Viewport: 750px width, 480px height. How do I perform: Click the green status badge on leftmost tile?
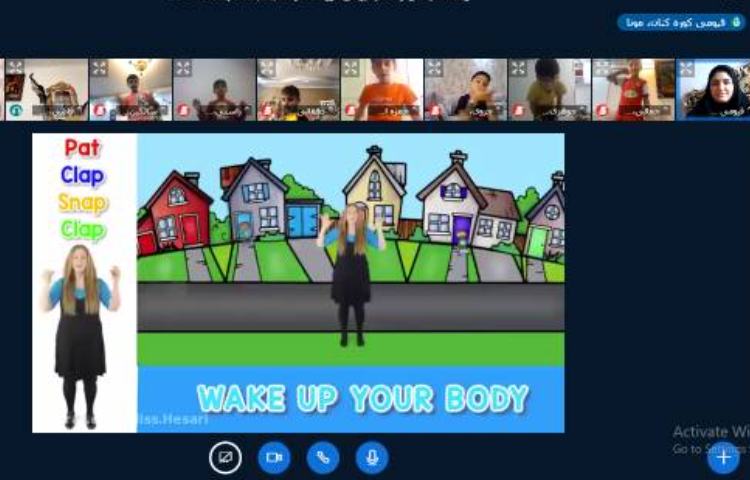[15, 110]
